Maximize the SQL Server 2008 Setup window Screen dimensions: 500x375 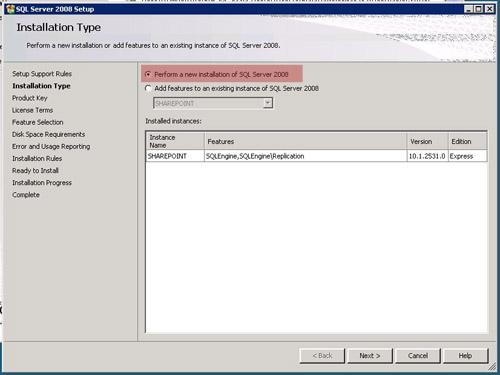click(x=478, y=9)
